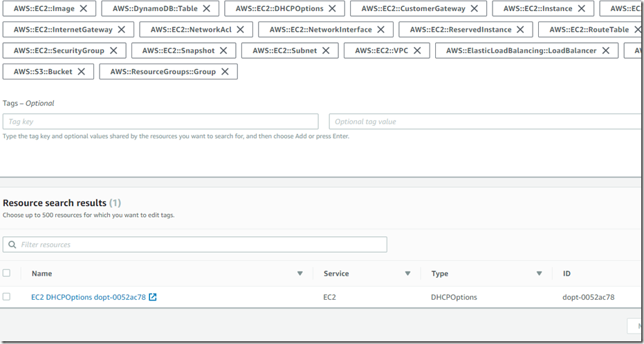Remove the AWS::EC2::CustomerGateway type tag
Screen dimensions: 644x344
[475, 8]
